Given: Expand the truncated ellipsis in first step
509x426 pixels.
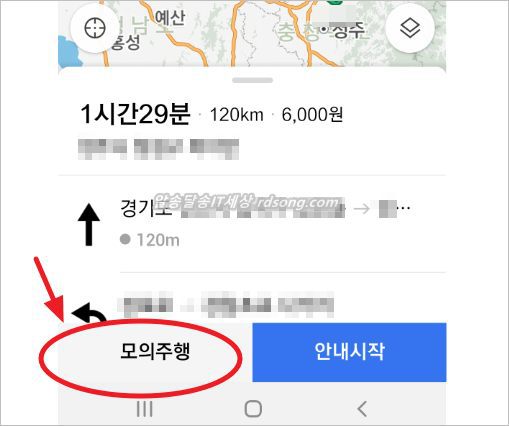Looking at the screenshot, I should pyautogui.click(x=405, y=208).
